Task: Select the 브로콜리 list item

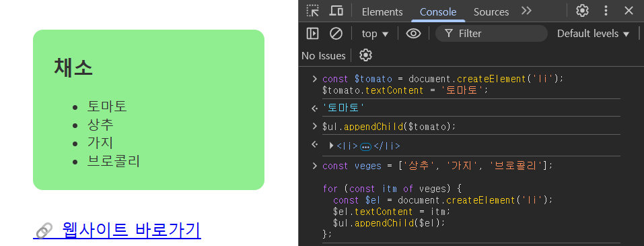Action: (114, 161)
